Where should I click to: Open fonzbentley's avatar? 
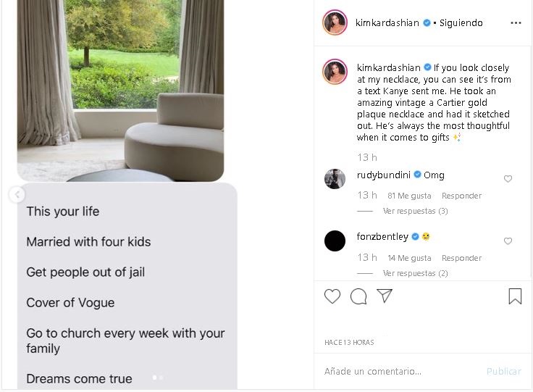click(335, 241)
